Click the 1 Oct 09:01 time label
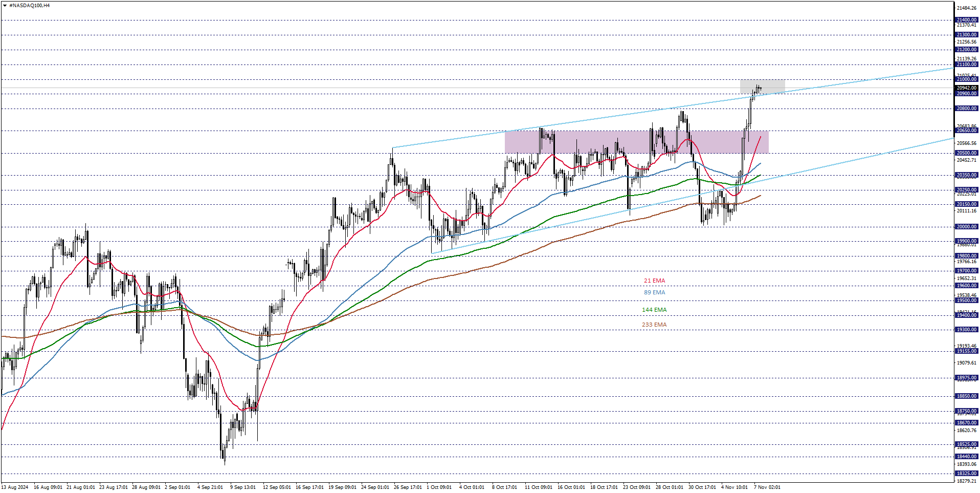Image resolution: width=980 pixels, height=493 pixels. tap(439, 487)
